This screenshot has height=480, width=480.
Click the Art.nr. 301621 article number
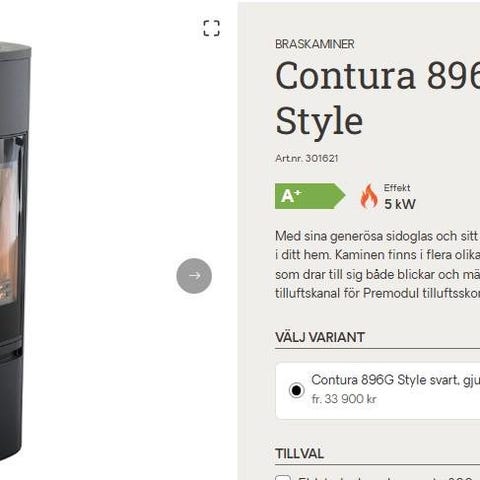307,158
